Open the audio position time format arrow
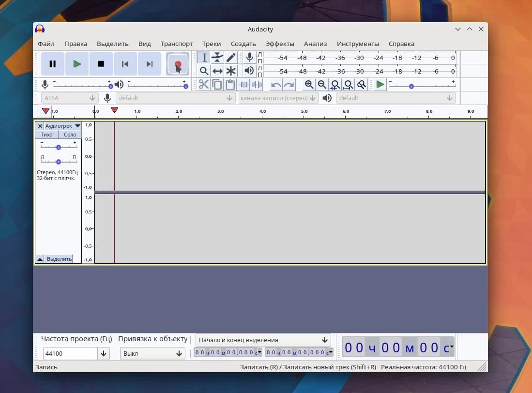 click(x=452, y=347)
